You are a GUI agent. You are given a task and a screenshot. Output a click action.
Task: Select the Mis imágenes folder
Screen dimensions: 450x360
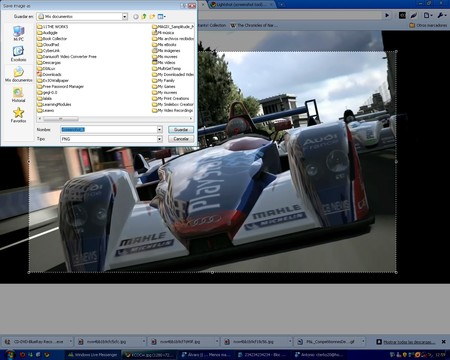point(166,51)
